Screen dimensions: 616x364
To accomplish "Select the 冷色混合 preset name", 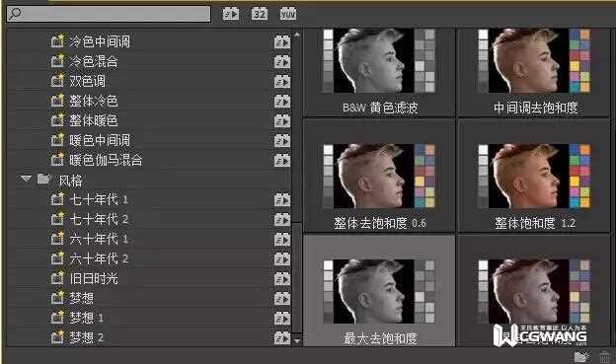I will pyautogui.click(x=94, y=61).
